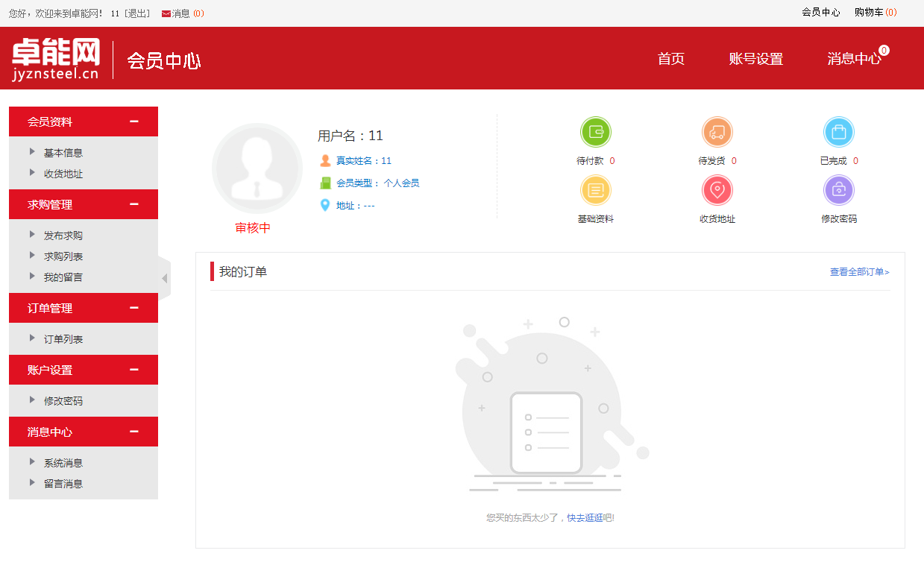Click the blue location pin icon

tap(326, 204)
